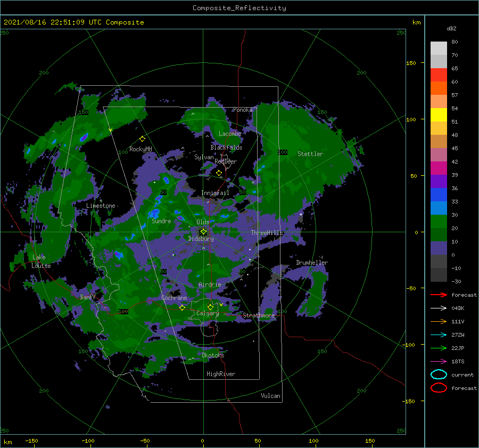Click the yellow radar site marker near Olds
Image resolution: width=479 pixels, height=448 pixels.
point(203,232)
